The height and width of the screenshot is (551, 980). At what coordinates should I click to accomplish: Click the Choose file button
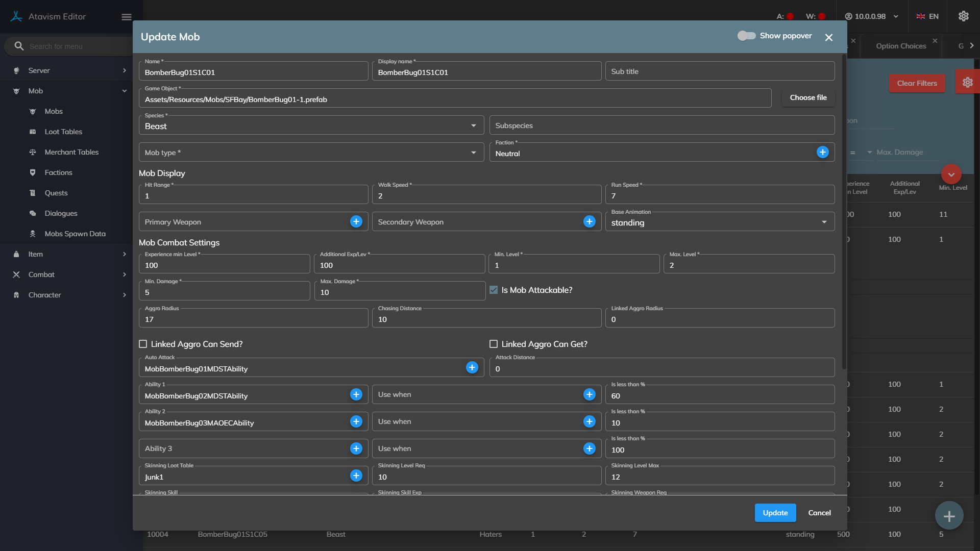[x=808, y=97]
